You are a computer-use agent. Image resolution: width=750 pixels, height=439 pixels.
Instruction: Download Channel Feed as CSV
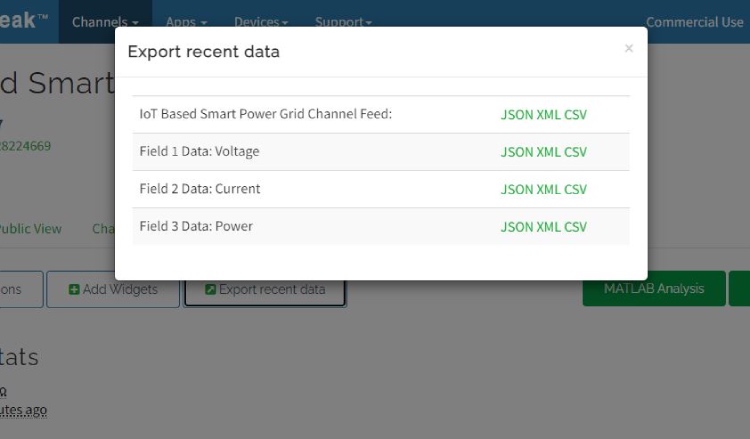click(575, 115)
